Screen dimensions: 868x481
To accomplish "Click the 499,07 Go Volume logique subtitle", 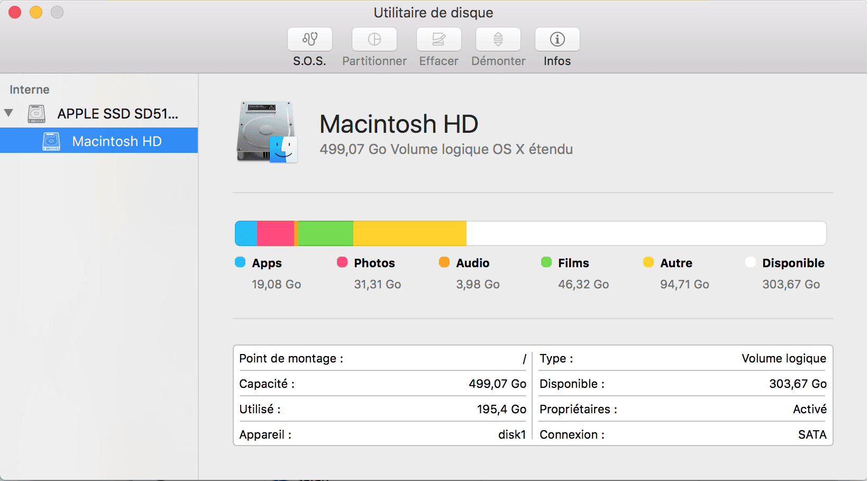I will tap(446, 149).
